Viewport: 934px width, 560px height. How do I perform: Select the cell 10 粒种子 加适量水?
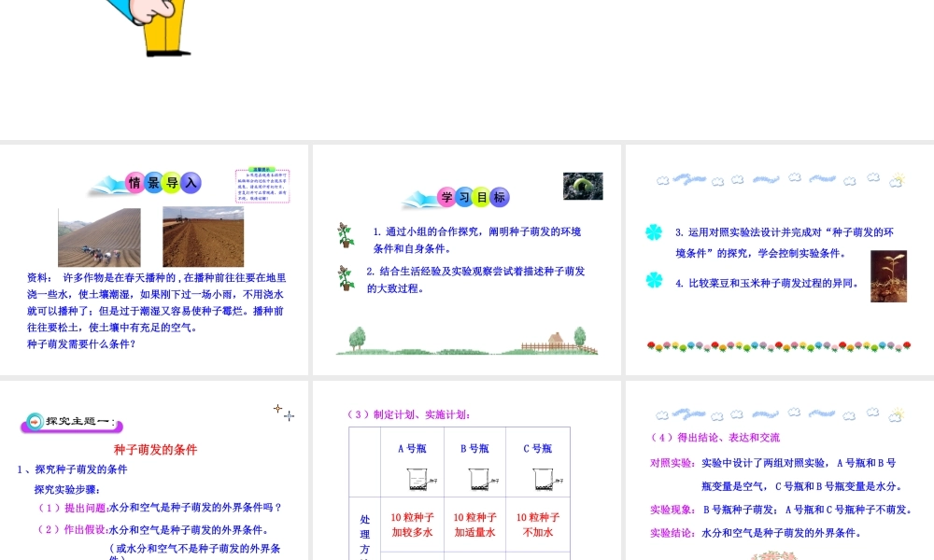point(474,525)
